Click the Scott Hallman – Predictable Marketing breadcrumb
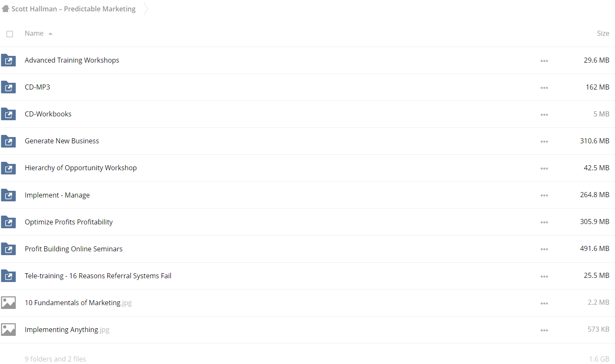This screenshot has height=364, width=615. coord(74,9)
